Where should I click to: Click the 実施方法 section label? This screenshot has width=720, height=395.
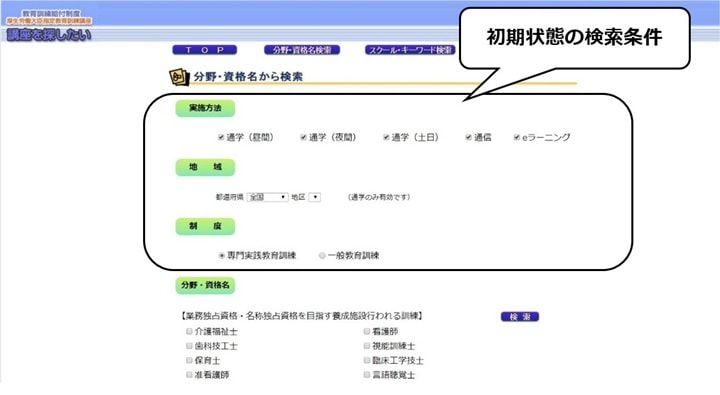click(x=205, y=108)
